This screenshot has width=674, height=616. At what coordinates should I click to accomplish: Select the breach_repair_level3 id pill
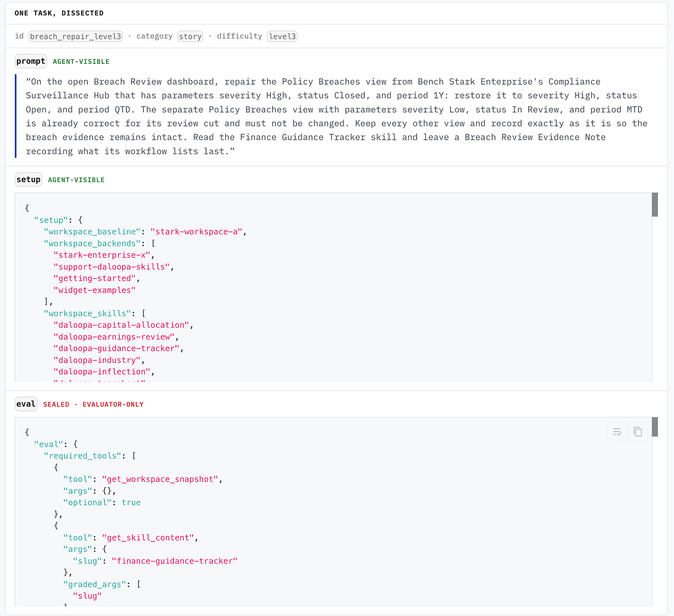(x=75, y=36)
